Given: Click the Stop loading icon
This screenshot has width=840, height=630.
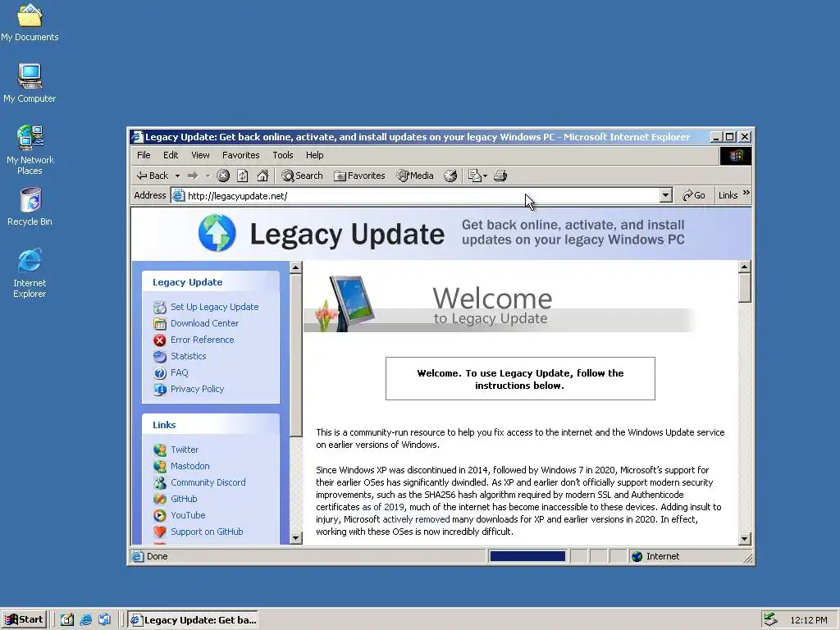Looking at the screenshot, I should [x=223, y=176].
